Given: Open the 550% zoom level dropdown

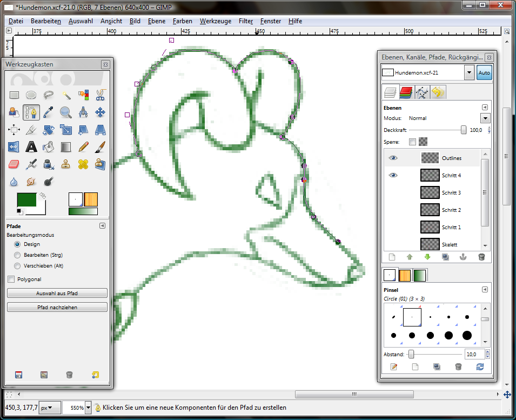Looking at the screenshot, I should pos(88,408).
